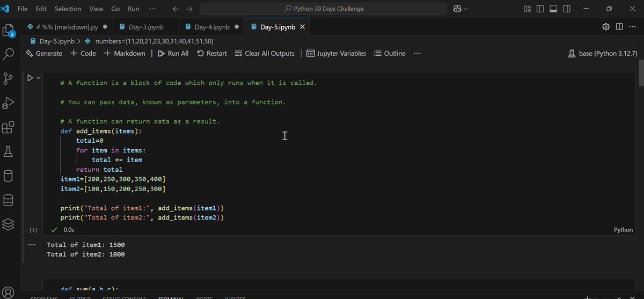Open the notebook Outline

(390, 53)
